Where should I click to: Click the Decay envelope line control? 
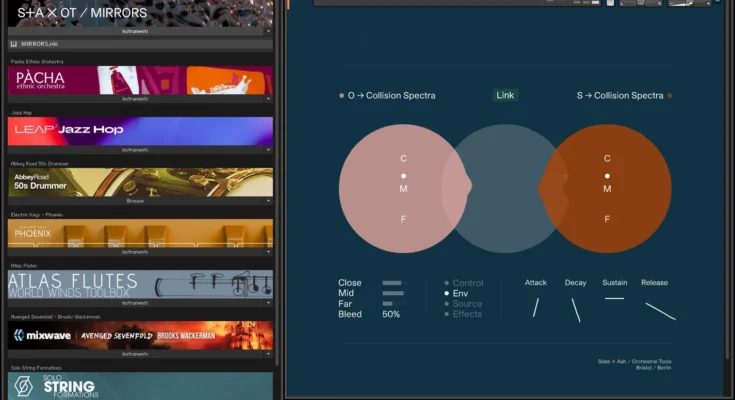576,310
